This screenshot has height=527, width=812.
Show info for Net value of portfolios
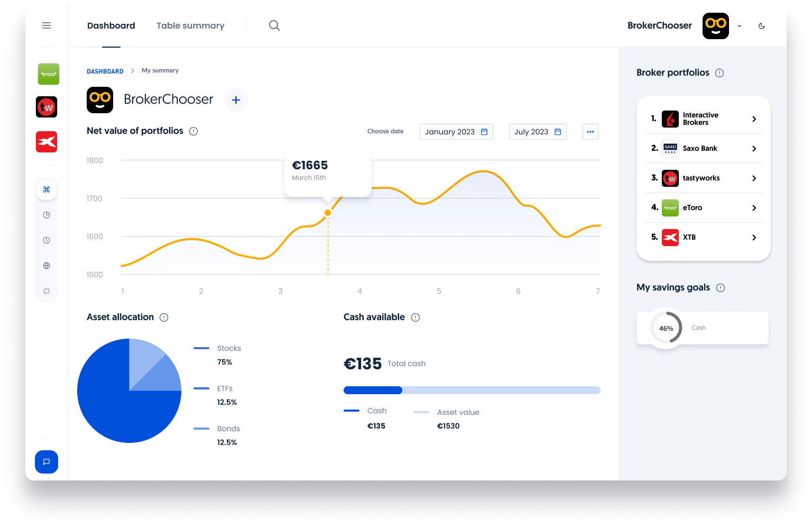pos(193,131)
